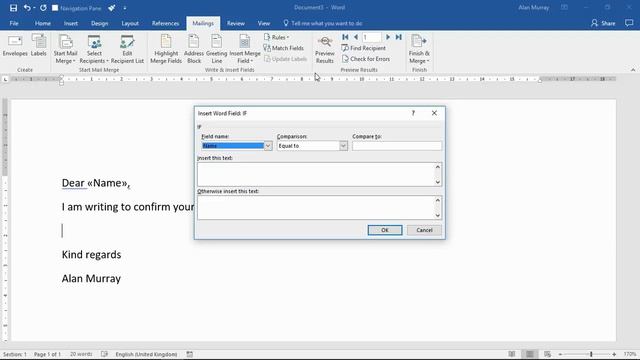The height and width of the screenshot is (360, 640).
Task: Click the Tell me what you want to do box
Action: click(x=323, y=23)
